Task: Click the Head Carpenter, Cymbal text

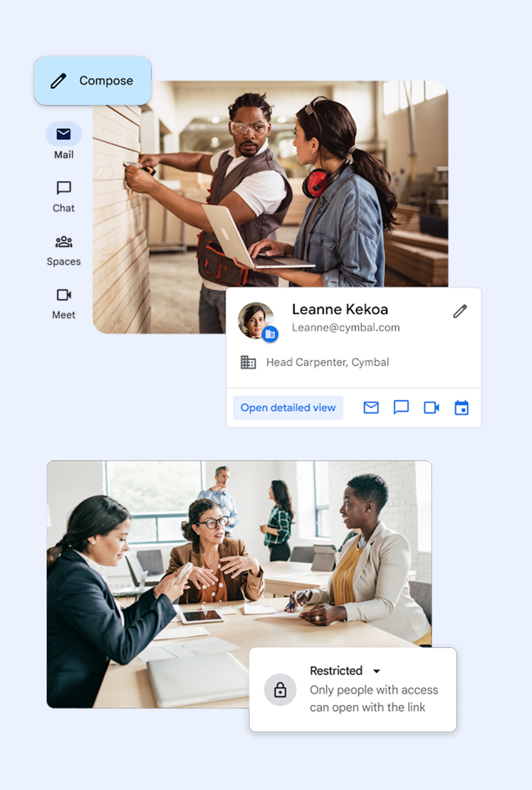Action: coord(328,362)
